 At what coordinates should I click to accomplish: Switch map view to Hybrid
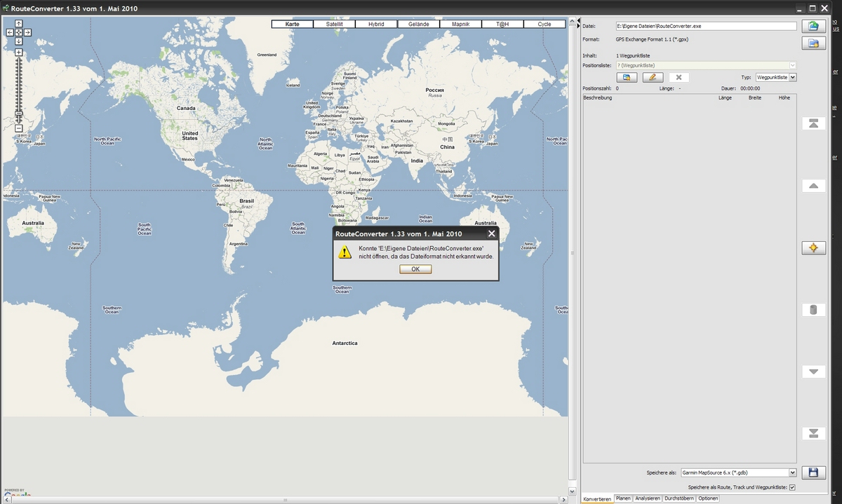click(x=376, y=24)
